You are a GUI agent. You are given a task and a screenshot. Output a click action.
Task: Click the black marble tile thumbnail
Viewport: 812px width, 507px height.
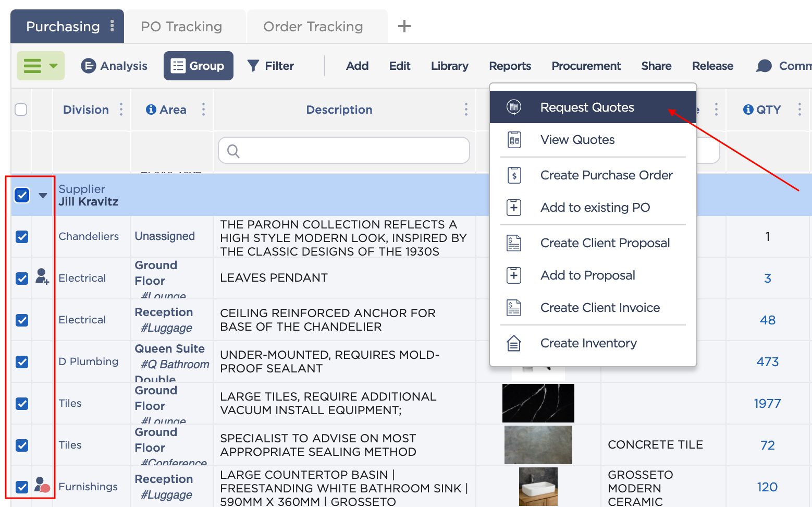click(538, 403)
